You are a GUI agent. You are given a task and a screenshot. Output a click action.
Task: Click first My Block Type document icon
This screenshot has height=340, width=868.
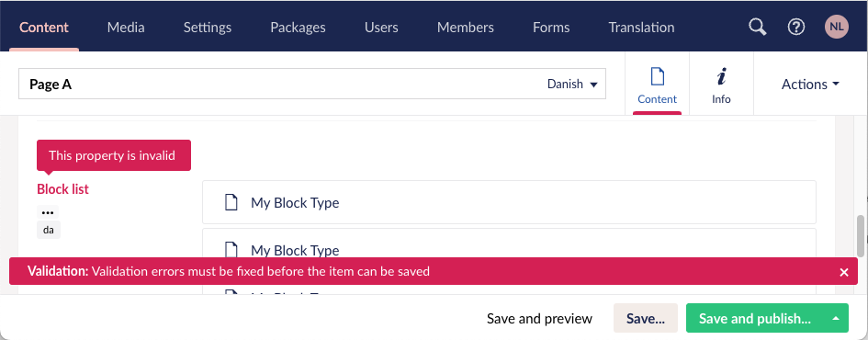tap(231, 202)
